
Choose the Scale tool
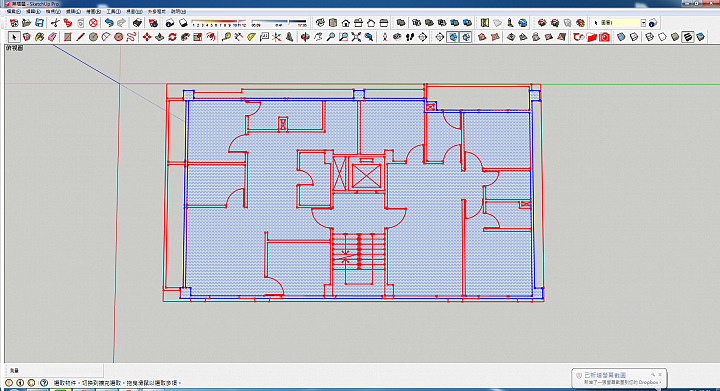(x=198, y=37)
